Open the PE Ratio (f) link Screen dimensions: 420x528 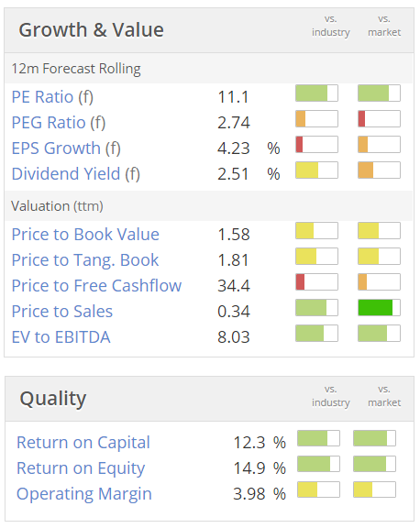point(52,97)
